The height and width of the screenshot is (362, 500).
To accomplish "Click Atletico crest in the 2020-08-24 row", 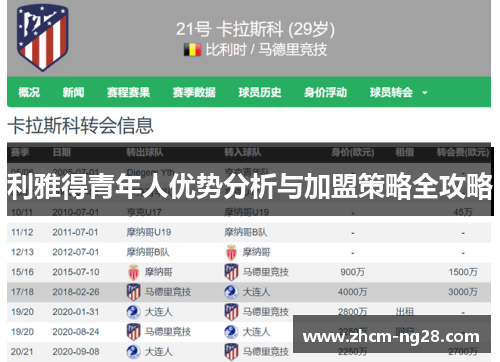I will pos(133,332).
